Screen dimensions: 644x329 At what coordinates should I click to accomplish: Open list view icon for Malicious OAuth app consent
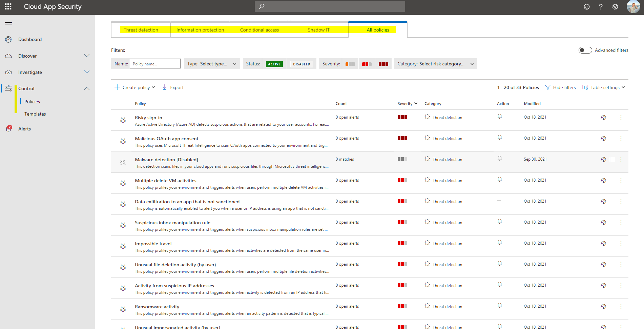pos(612,139)
